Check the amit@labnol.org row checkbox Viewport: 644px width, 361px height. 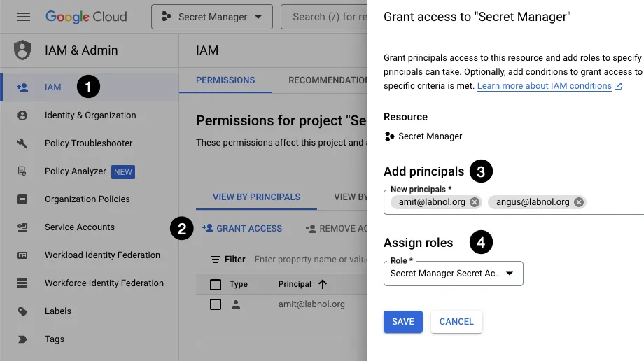[216, 304]
